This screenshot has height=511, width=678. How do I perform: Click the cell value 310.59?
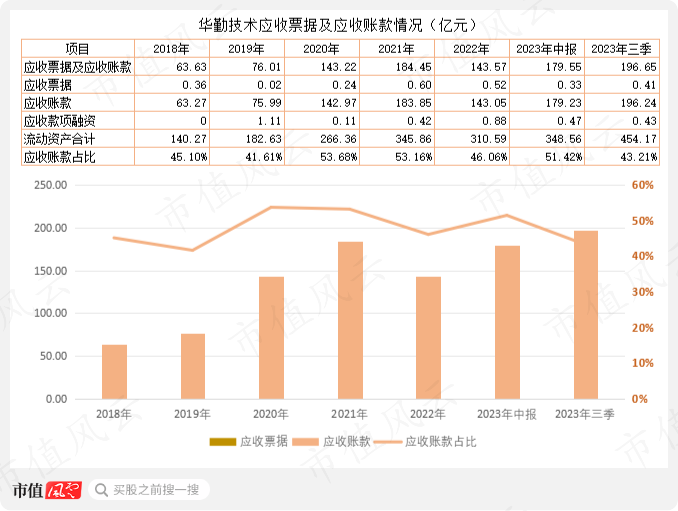point(489,139)
